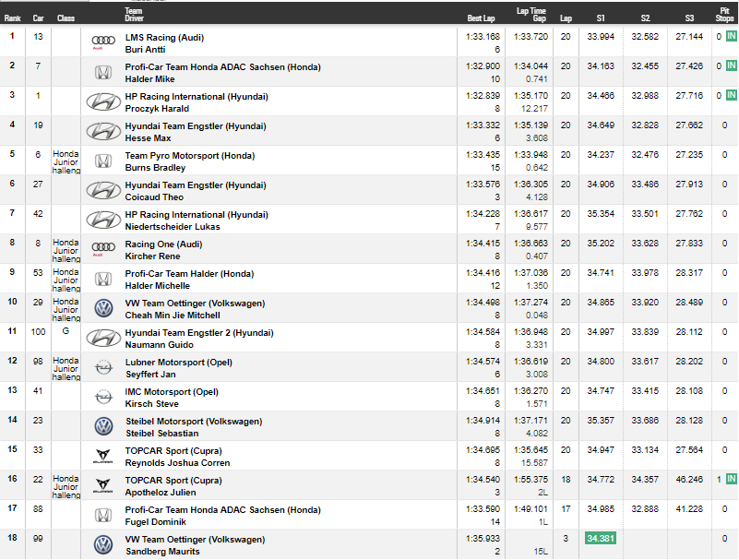The image size is (739, 560).
Task: Sort by the Best Lap column header
Action: 482,18
